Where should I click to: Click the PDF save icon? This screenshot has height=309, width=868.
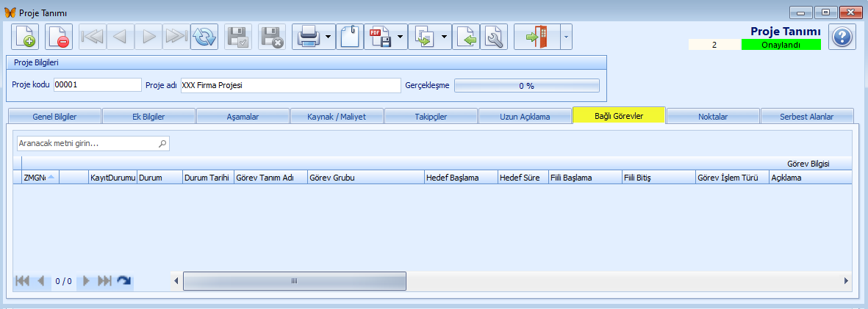click(x=380, y=37)
